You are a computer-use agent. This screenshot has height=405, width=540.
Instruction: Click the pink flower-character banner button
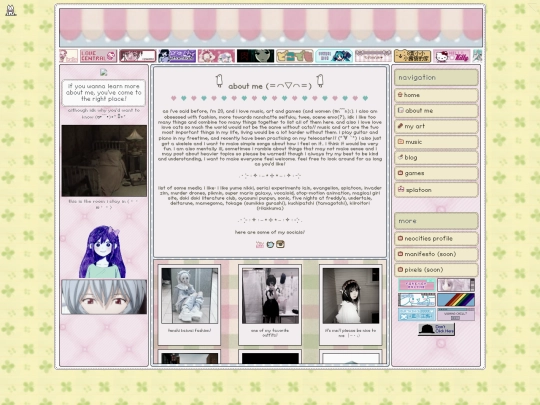tap(216, 56)
